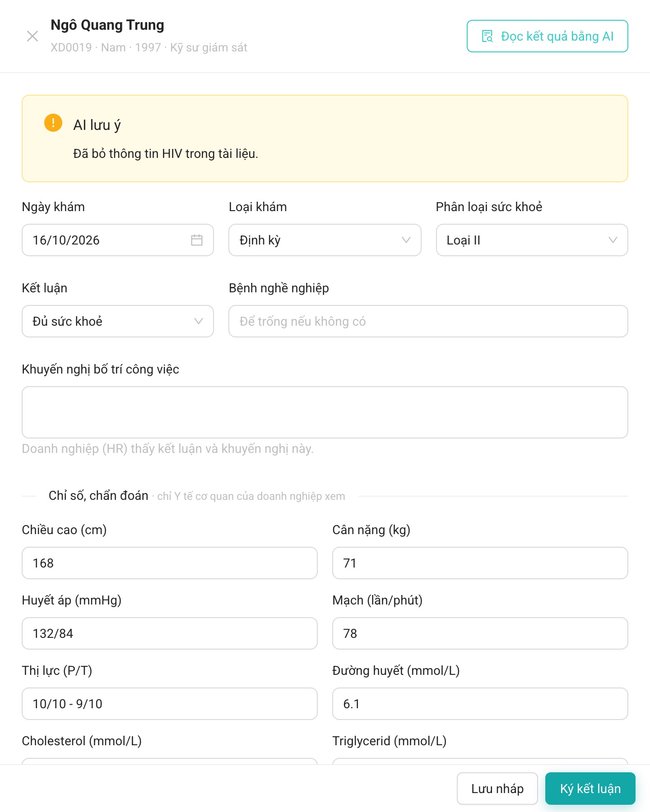Focus the Ngày khám date field

pyautogui.click(x=118, y=240)
